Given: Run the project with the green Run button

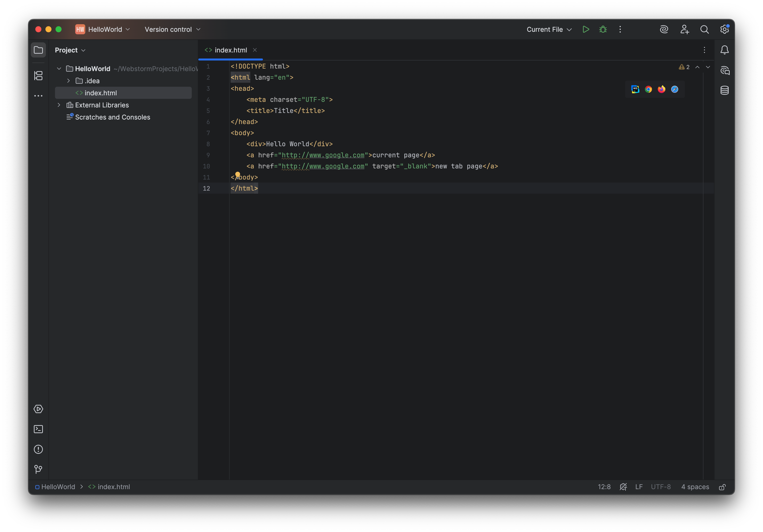Looking at the screenshot, I should tap(586, 29).
